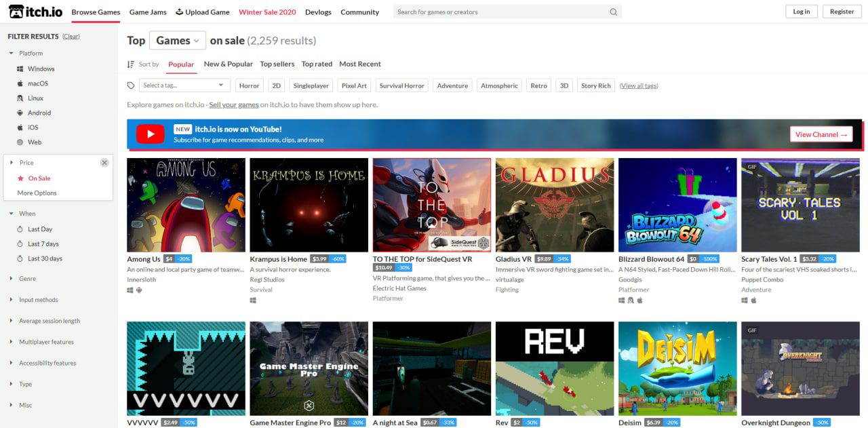The width and height of the screenshot is (868, 428).
Task: Click the Upload Game tab in navigation
Action: tap(202, 12)
